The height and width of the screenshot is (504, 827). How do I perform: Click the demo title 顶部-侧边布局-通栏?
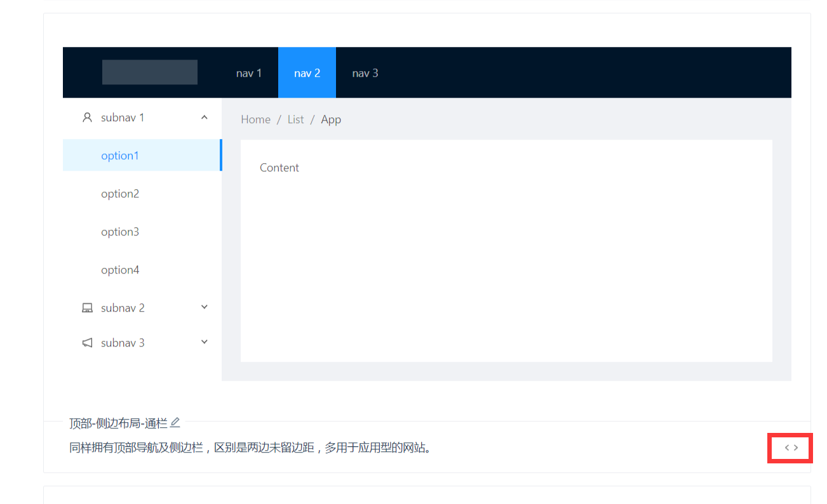118,423
